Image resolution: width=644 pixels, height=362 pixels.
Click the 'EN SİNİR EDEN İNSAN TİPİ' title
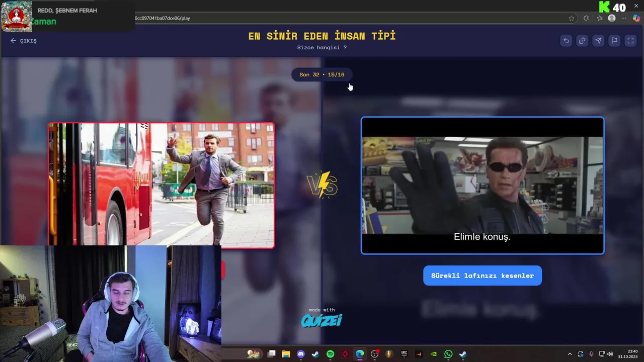pos(322,36)
